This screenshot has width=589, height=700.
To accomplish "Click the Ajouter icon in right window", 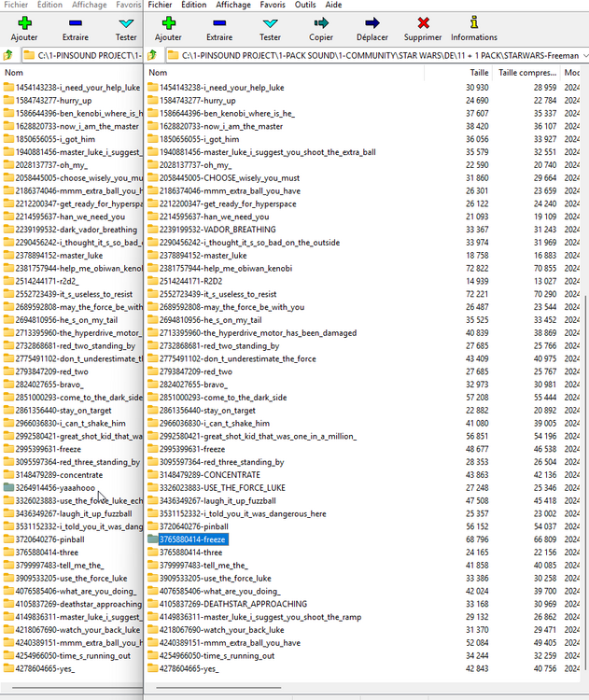I will [168, 23].
